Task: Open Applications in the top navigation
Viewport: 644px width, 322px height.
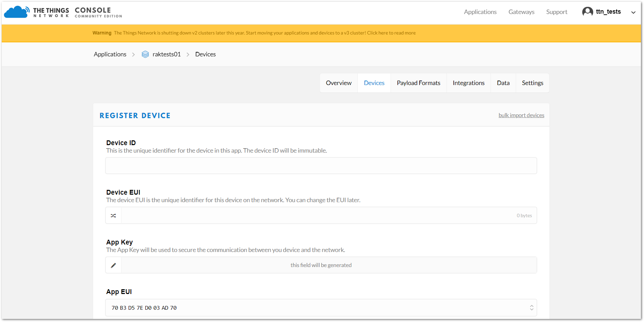Action: (x=480, y=12)
